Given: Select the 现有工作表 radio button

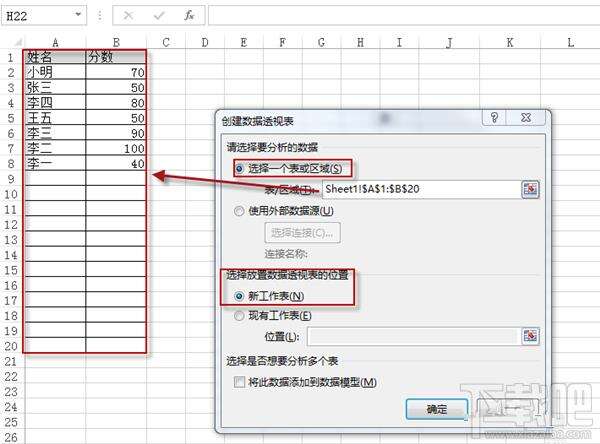Looking at the screenshot, I should pyautogui.click(x=239, y=316).
